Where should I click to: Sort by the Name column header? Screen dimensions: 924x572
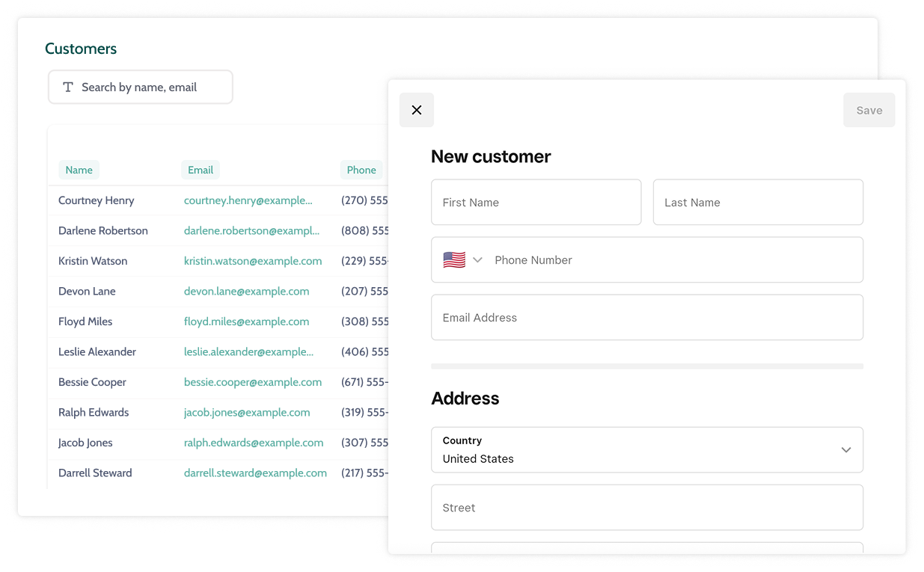pyautogui.click(x=79, y=170)
